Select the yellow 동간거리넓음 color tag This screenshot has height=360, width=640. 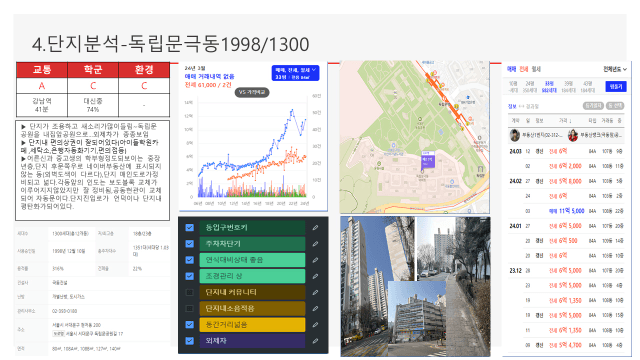[x=252, y=324]
